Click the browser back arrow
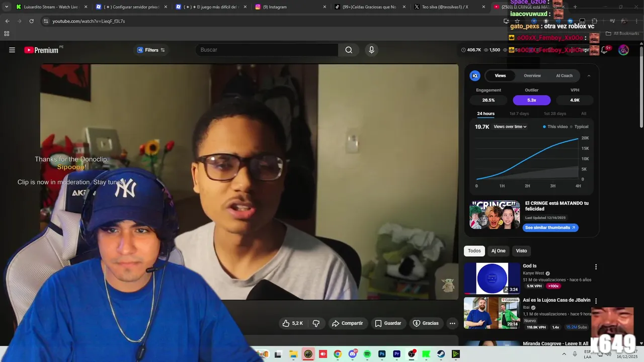This screenshot has width=644, height=362. click(7, 21)
